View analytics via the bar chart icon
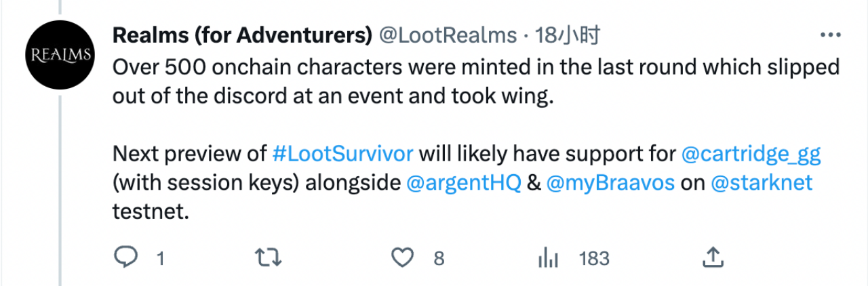The image size is (868, 286). pos(548,258)
